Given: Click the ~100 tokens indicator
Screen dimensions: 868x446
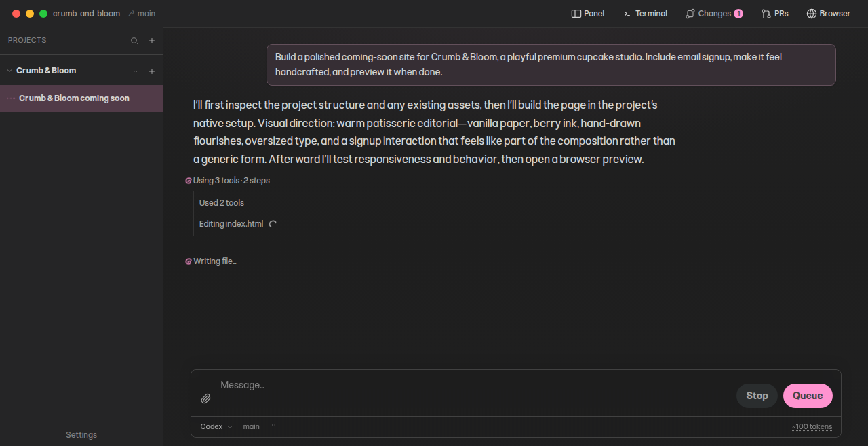Looking at the screenshot, I should [812, 426].
